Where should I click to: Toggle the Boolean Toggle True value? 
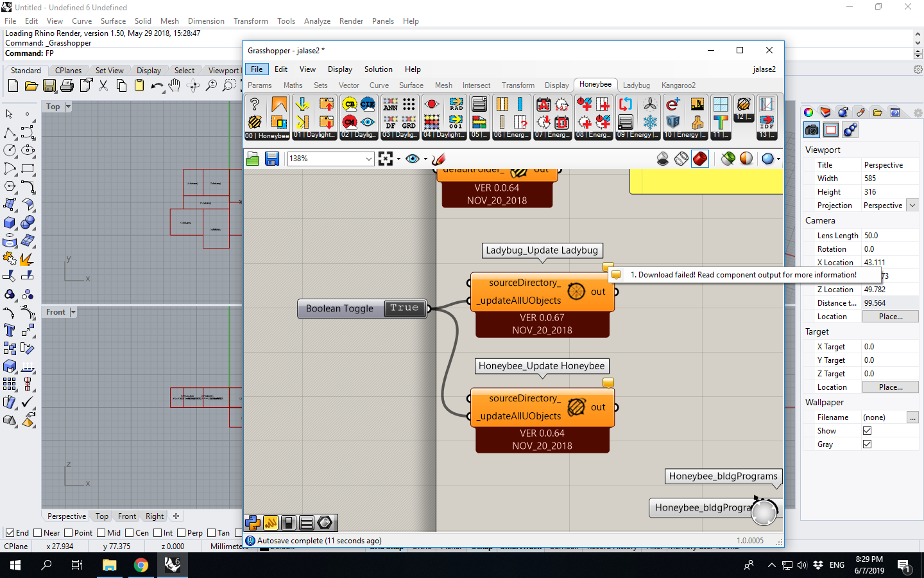point(404,308)
